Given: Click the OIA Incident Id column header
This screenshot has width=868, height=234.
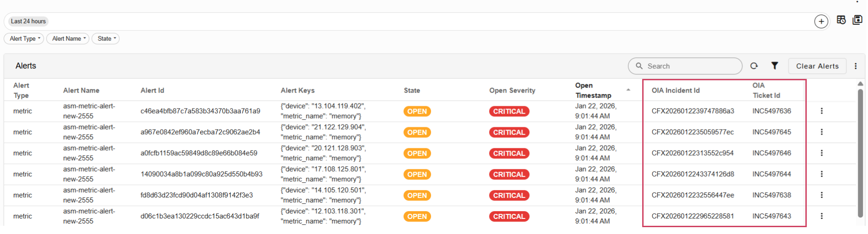Looking at the screenshot, I should (x=676, y=90).
